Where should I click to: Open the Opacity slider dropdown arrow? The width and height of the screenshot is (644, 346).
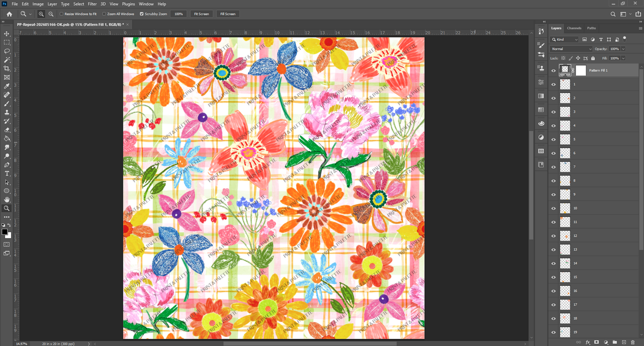623,49
